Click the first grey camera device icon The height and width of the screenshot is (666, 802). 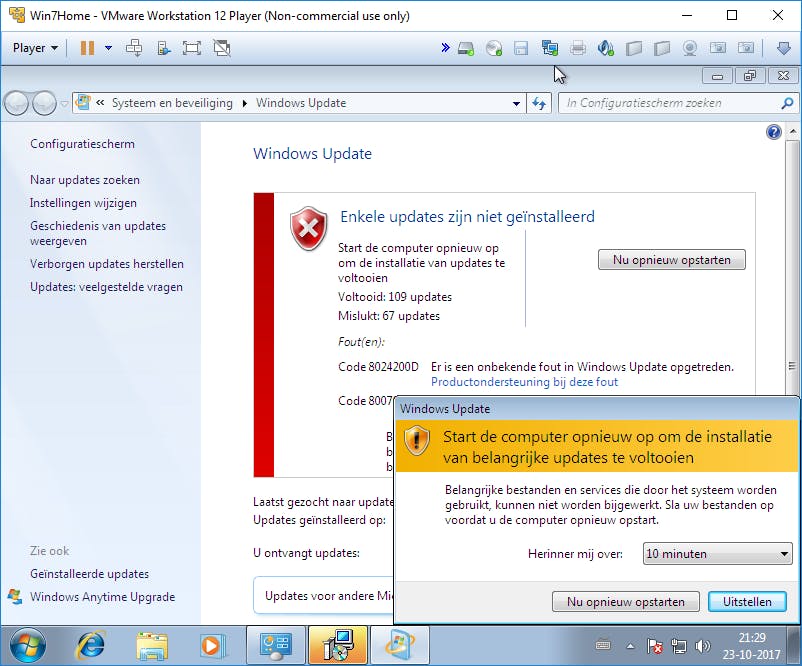click(718, 48)
